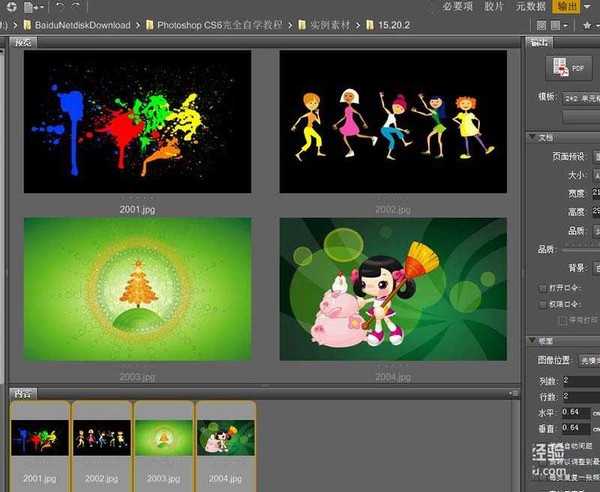Viewport: 600px width, 492px height.
Task: Click the 15.20.2 folder icon in path bar
Action: click(x=371, y=24)
